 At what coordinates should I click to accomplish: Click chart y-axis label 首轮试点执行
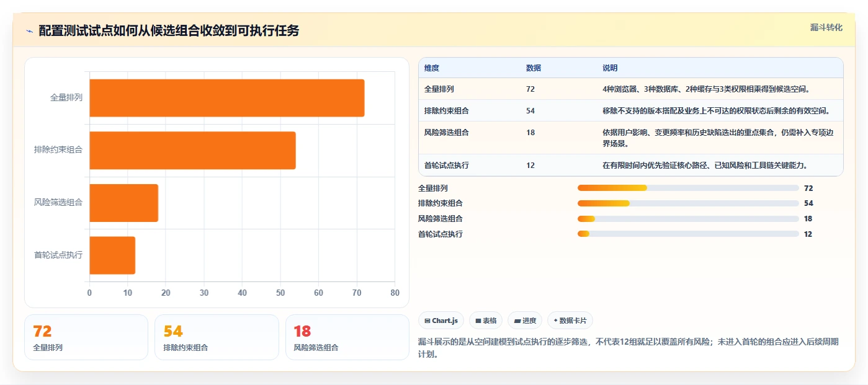point(58,255)
